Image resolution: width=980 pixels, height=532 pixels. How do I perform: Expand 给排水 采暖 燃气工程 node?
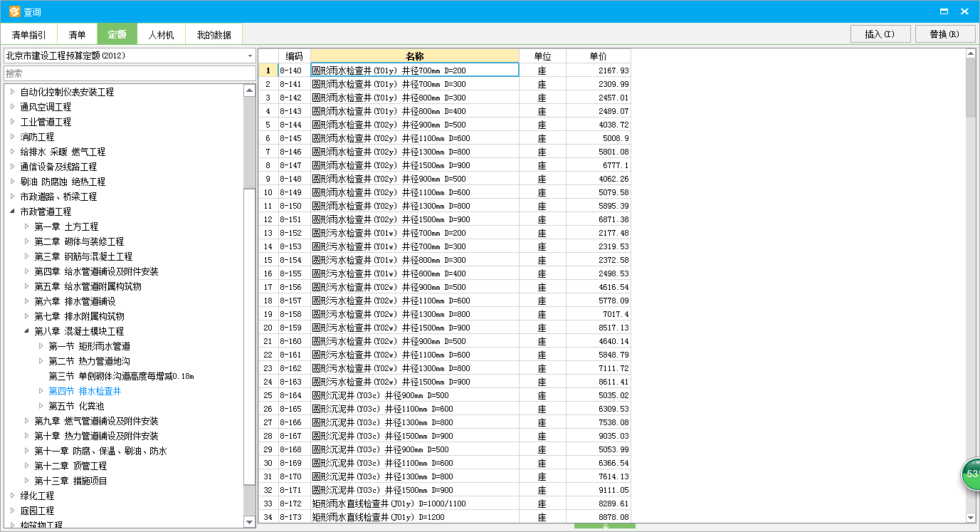coord(12,152)
